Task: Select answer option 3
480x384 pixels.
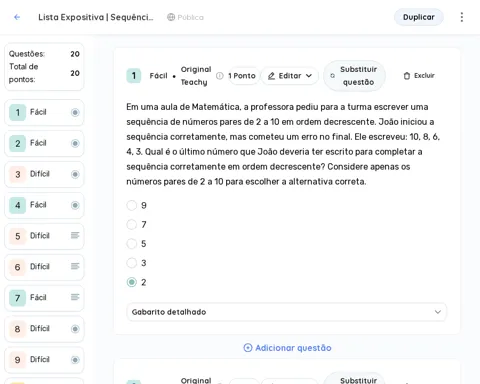Action: tap(132, 263)
